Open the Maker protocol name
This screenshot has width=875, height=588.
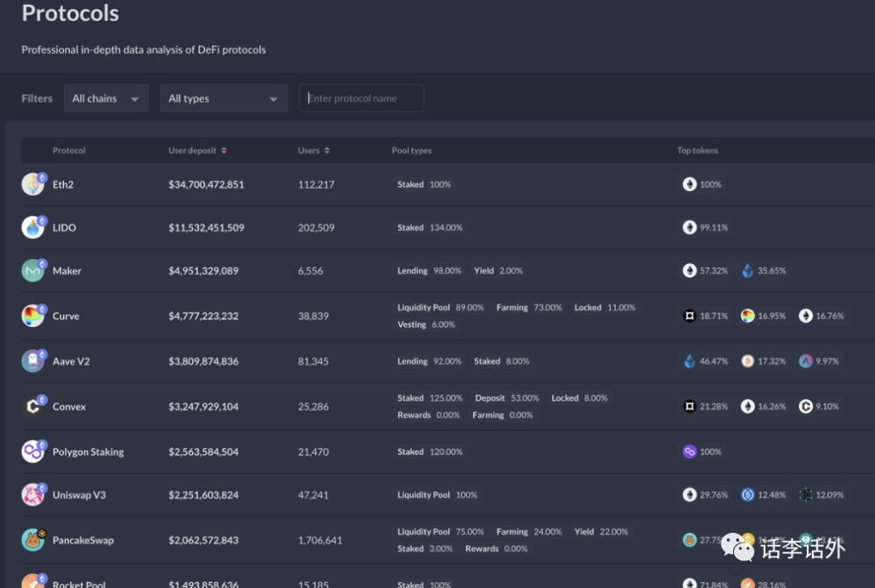pos(67,271)
